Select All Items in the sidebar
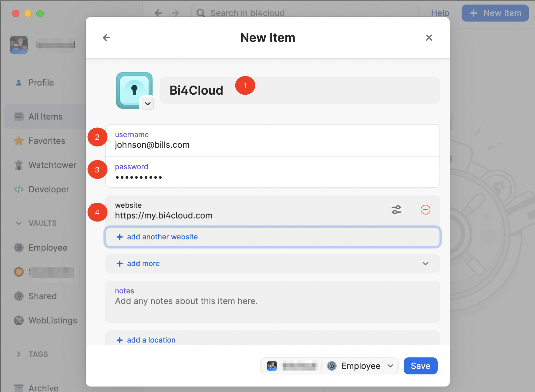Viewport: 535px width, 392px height. (x=45, y=117)
